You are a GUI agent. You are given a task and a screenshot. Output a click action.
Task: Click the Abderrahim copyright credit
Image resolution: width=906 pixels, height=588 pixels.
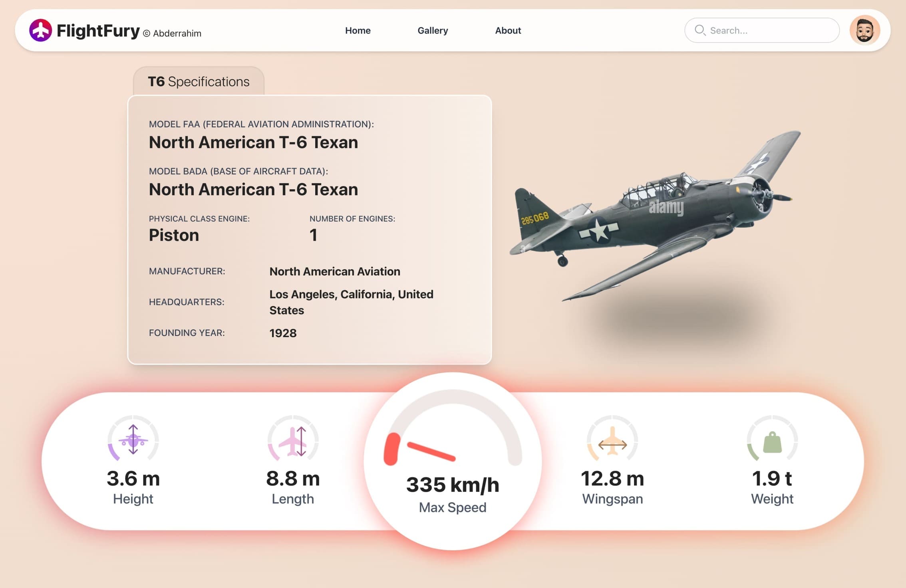tap(173, 34)
